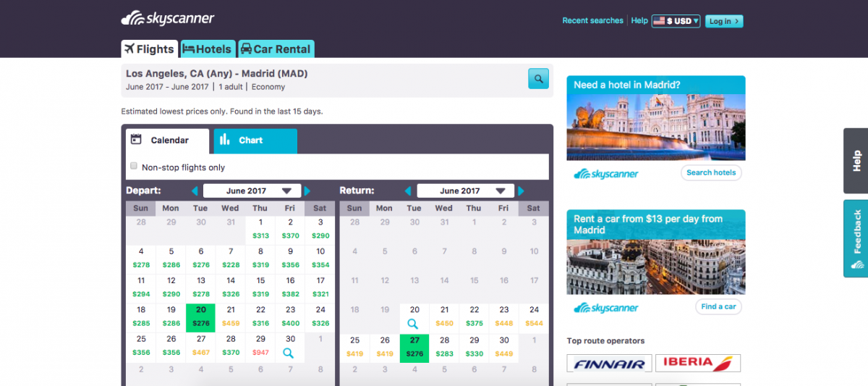Click the blue search magnifier button
This screenshot has width=868, height=386.
(538, 78)
